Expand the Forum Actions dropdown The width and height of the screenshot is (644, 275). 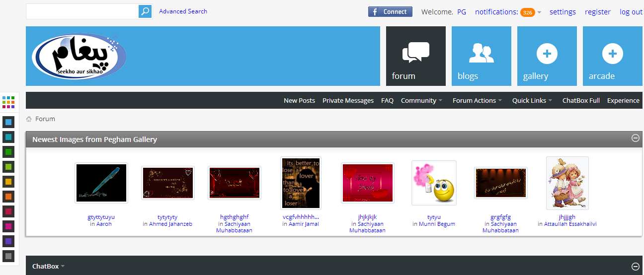click(477, 100)
